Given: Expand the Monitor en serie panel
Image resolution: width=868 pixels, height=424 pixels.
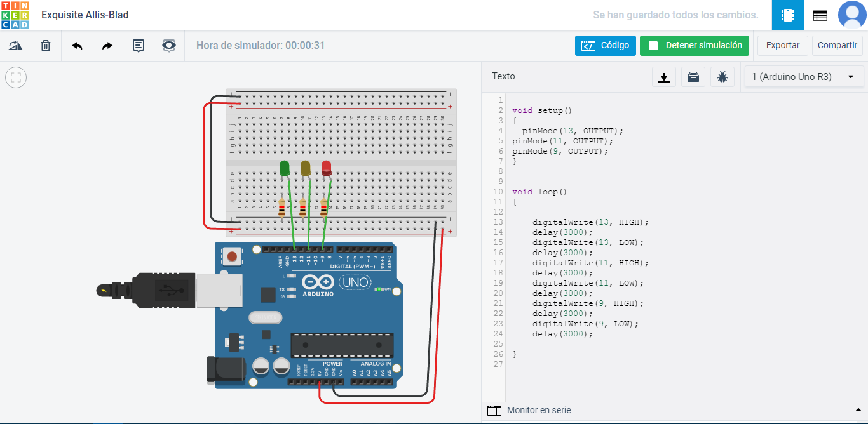Looking at the screenshot, I should (858, 411).
